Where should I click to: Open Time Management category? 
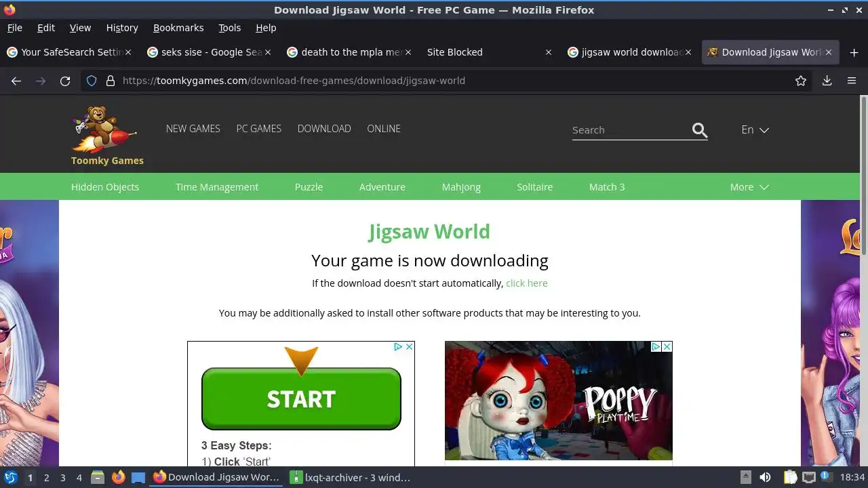(x=217, y=187)
